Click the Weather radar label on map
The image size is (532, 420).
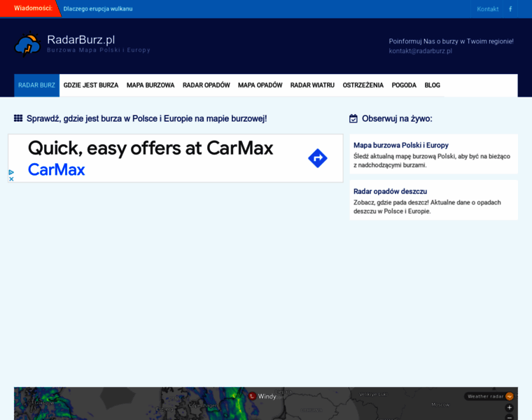pyautogui.click(x=486, y=396)
